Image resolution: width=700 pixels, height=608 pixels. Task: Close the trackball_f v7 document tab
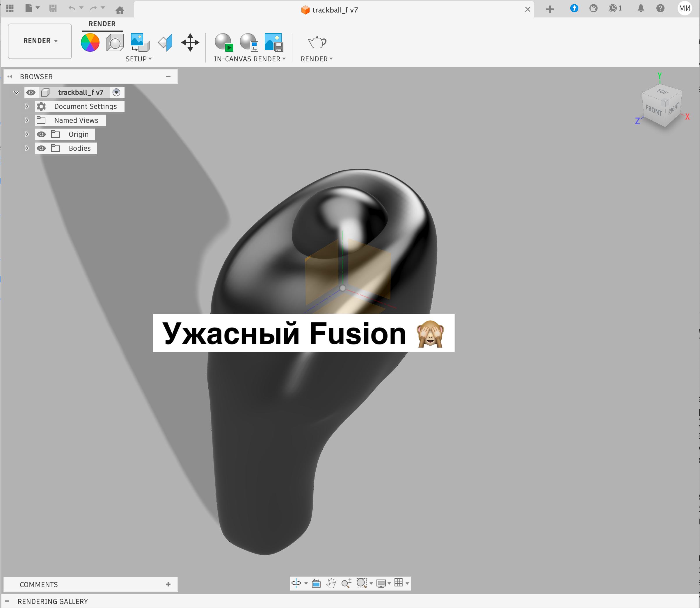coord(528,10)
